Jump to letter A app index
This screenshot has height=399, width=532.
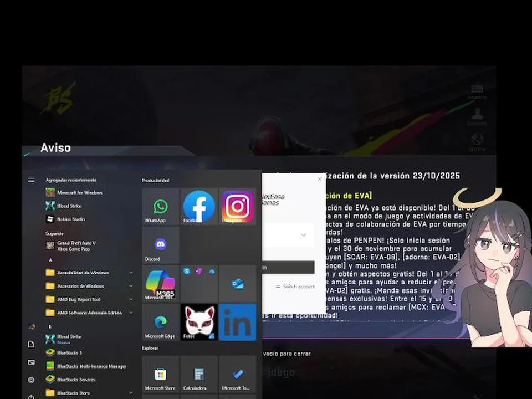tap(50, 260)
